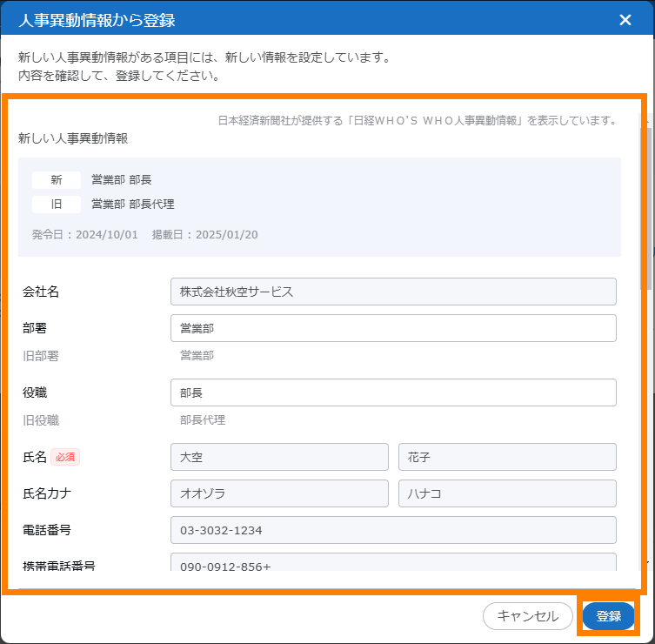Screen dimensions: 655x644
Task: Click the first name field showing 花子
Action: 507,457
